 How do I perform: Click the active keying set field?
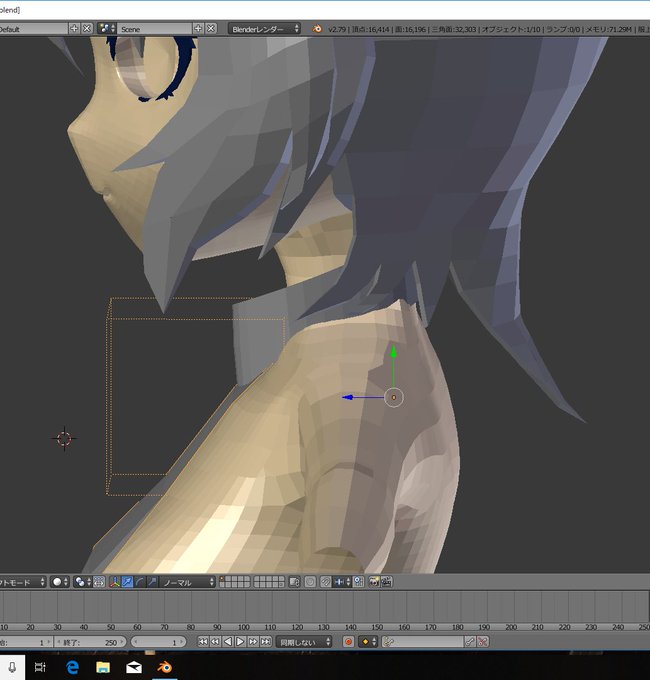pos(423,642)
